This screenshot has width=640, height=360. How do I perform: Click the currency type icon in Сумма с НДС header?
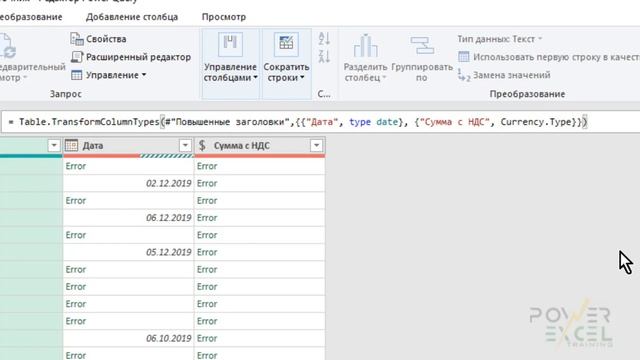[202, 145]
